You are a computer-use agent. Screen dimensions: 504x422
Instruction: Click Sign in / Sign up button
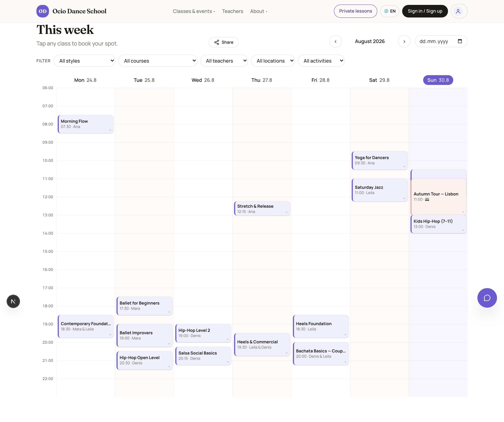tap(425, 11)
